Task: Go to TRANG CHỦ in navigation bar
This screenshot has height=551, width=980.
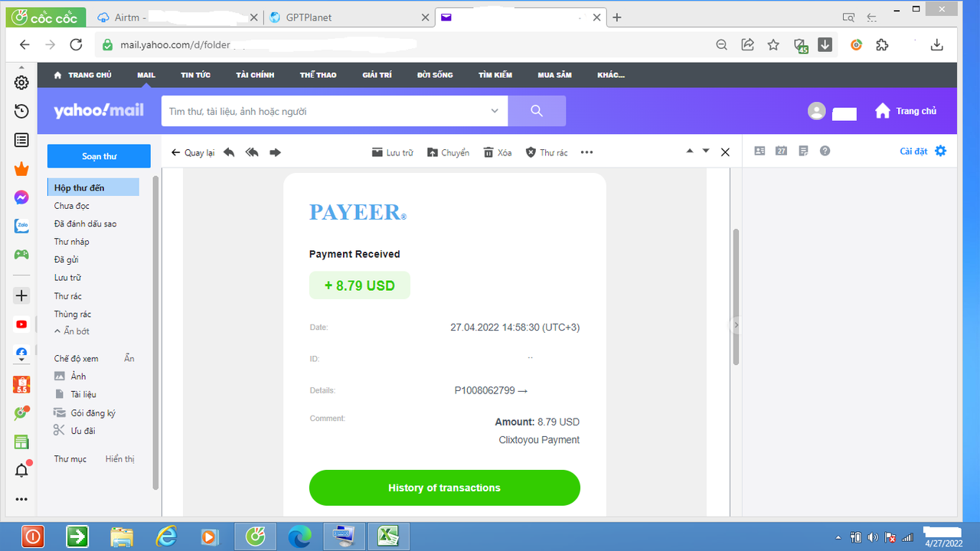Action: pos(83,75)
